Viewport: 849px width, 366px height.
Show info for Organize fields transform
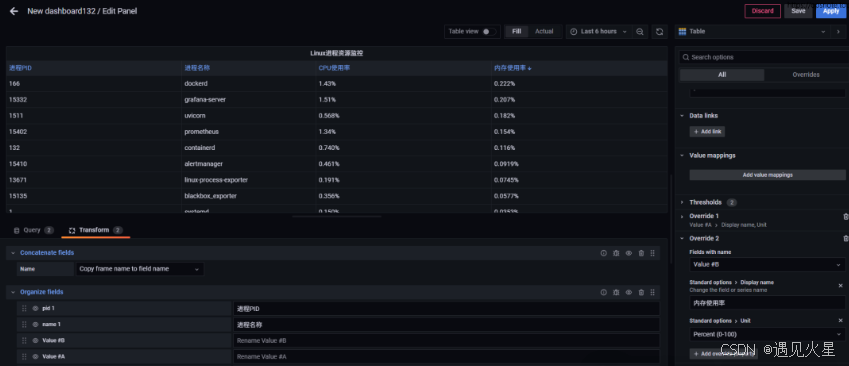tap(603, 292)
